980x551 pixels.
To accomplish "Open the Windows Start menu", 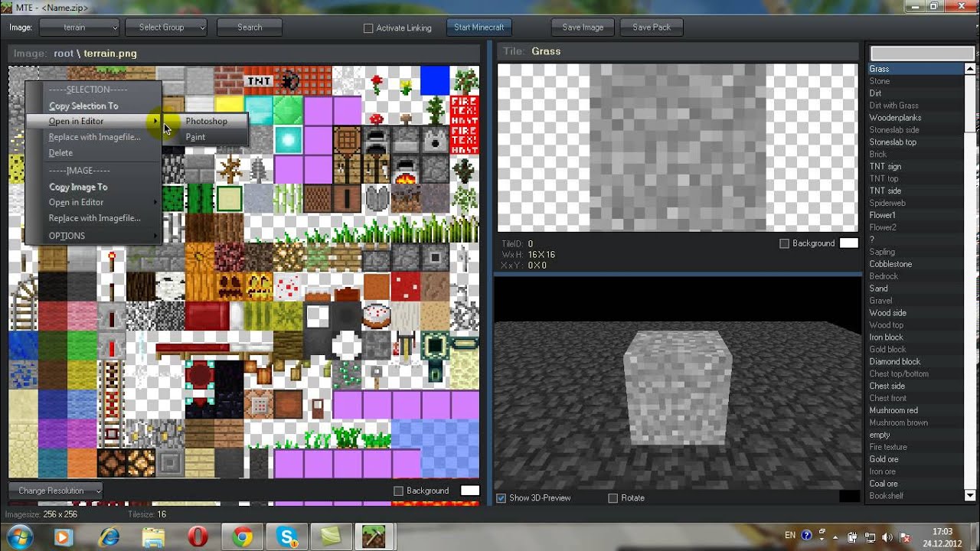I will click(x=18, y=536).
